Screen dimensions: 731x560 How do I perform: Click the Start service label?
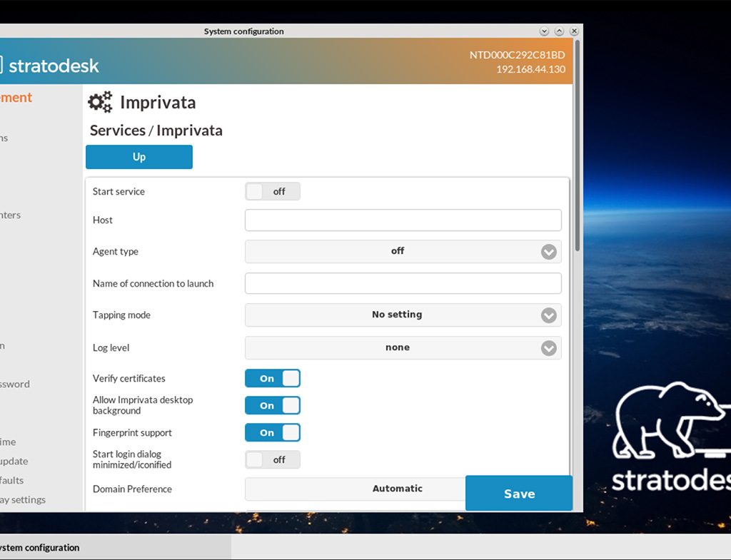(x=119, y=191)
